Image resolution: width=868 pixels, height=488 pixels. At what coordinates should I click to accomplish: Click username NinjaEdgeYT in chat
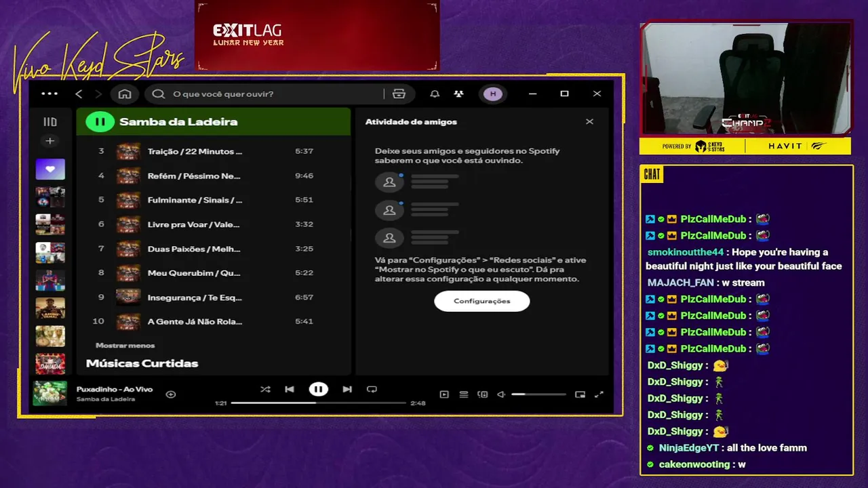pyautogui.click(x=688, y=448)
